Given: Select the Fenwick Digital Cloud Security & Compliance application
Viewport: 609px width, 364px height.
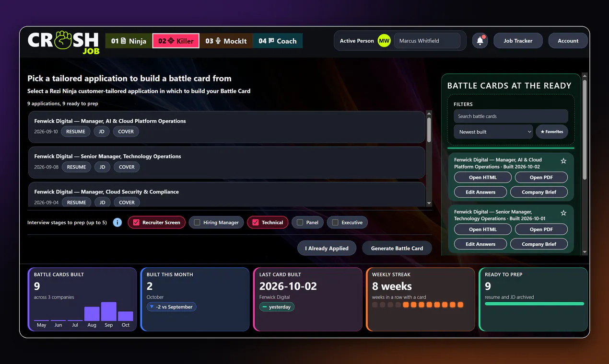Looking at the screenshot, I should pos(226,194).
